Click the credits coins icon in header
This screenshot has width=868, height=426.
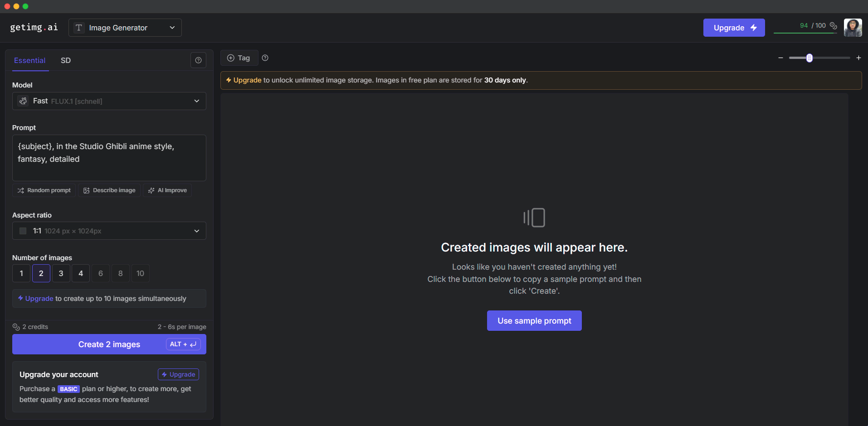[x=833, y=26]
